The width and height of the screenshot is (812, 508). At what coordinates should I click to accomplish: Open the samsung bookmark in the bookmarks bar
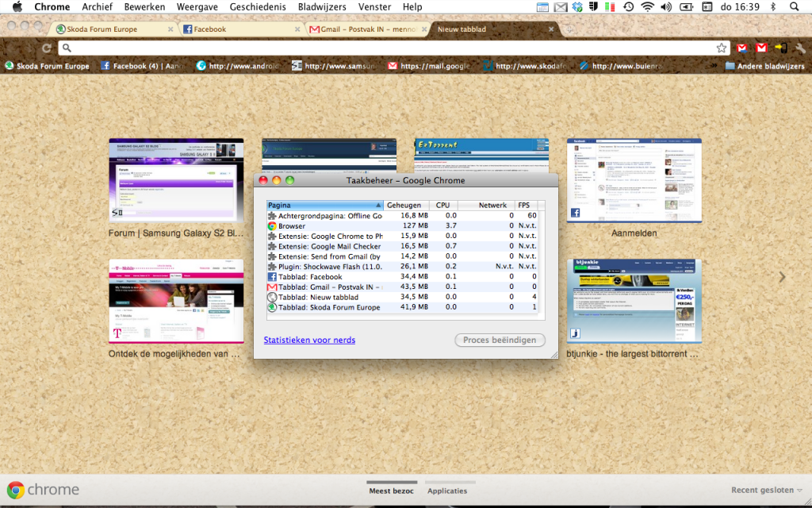334,67
